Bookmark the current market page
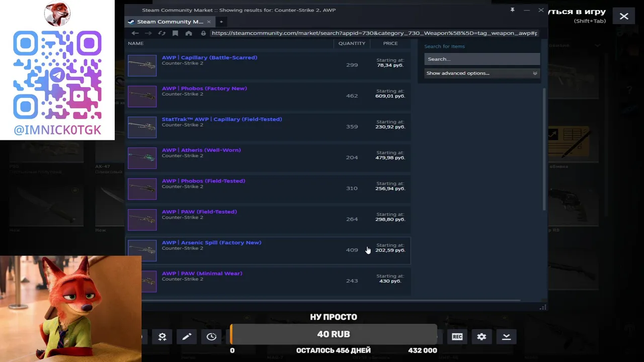 tap(175, 33)
